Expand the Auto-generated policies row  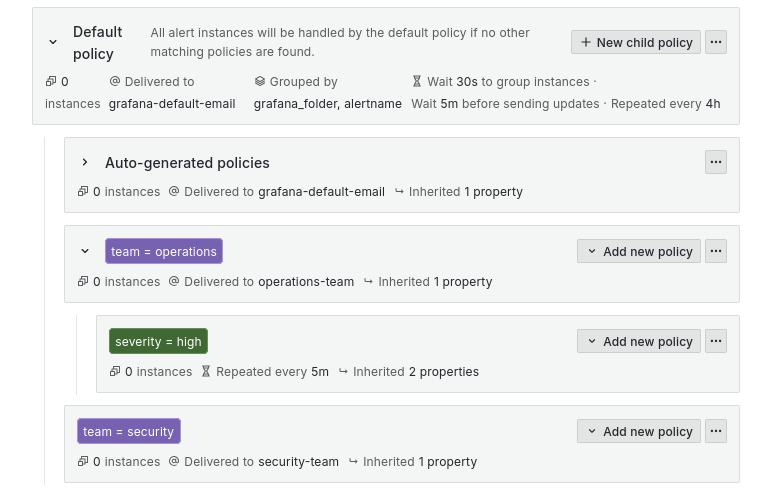pyautogui.click(x=85, y=163)
